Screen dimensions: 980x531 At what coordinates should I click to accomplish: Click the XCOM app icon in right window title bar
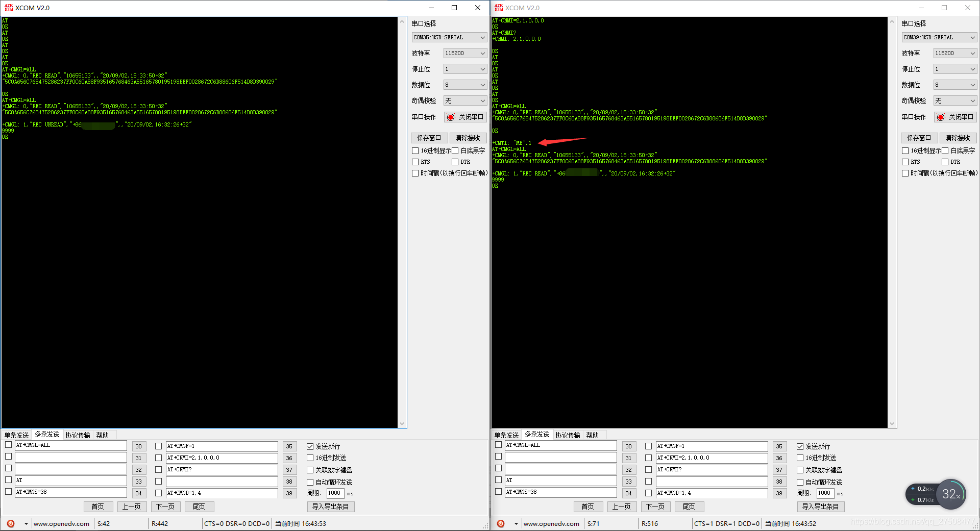pyautogui.click(x=499, y=8)
